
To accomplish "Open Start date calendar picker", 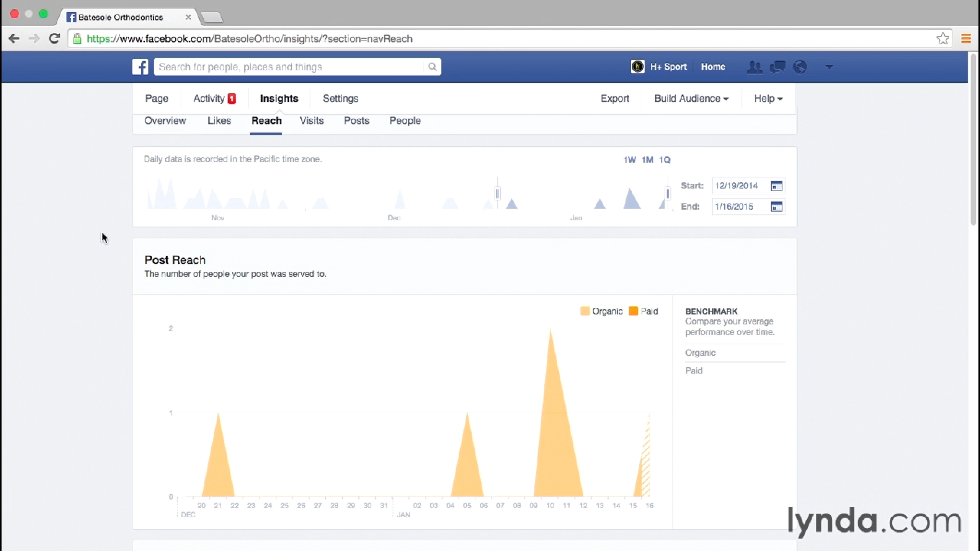I will tap(776, 186).
